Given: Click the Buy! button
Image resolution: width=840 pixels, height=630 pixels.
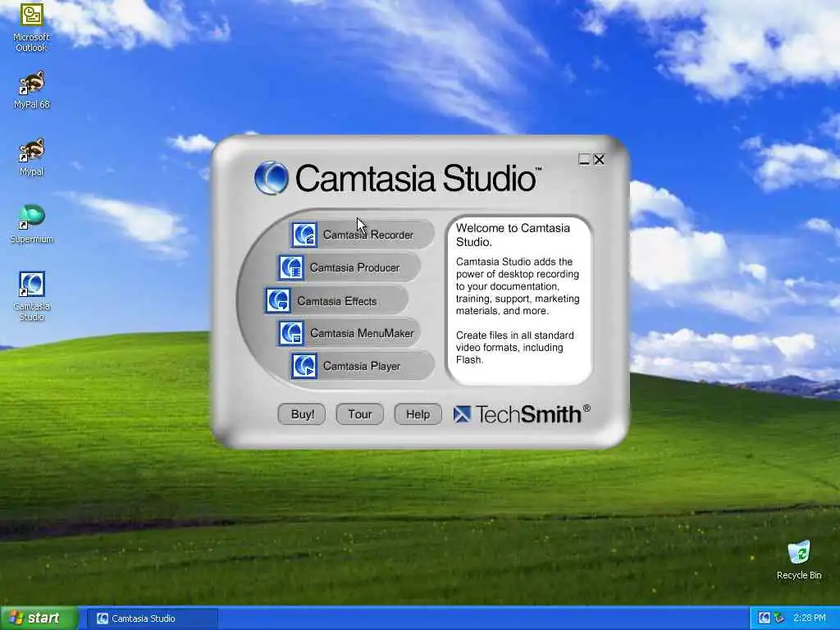Looking at the screenshot, I should click(x=302, y=414).
